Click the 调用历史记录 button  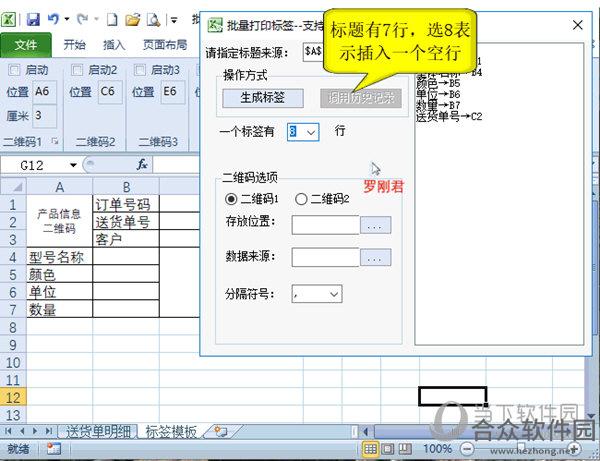361,98
